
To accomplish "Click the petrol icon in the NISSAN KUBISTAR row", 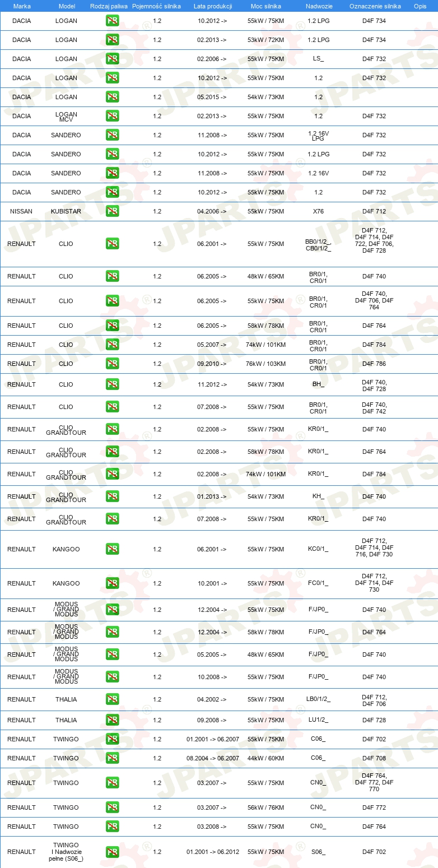I will click(112, 211).
